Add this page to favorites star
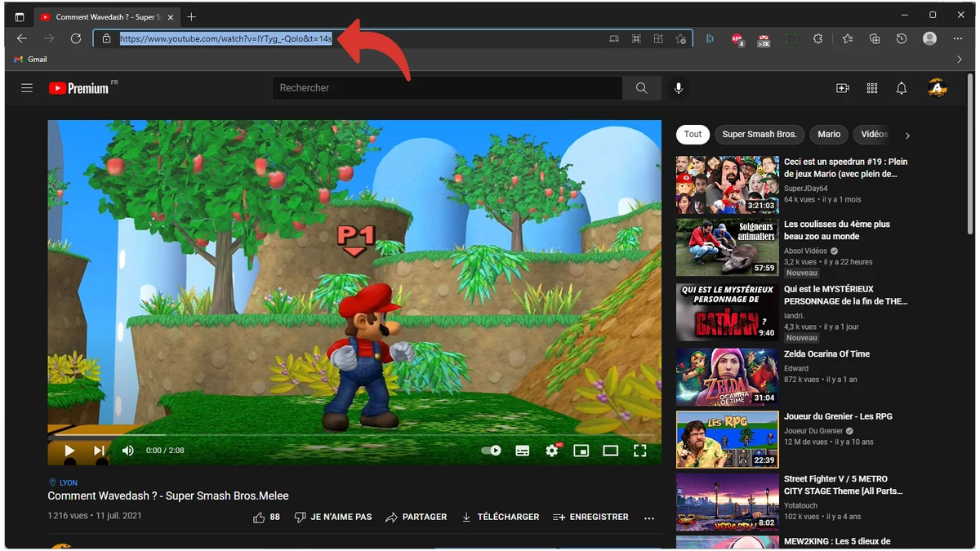This screenshot has height=551, width=980. pyautogui.click(x=680, y=38)
